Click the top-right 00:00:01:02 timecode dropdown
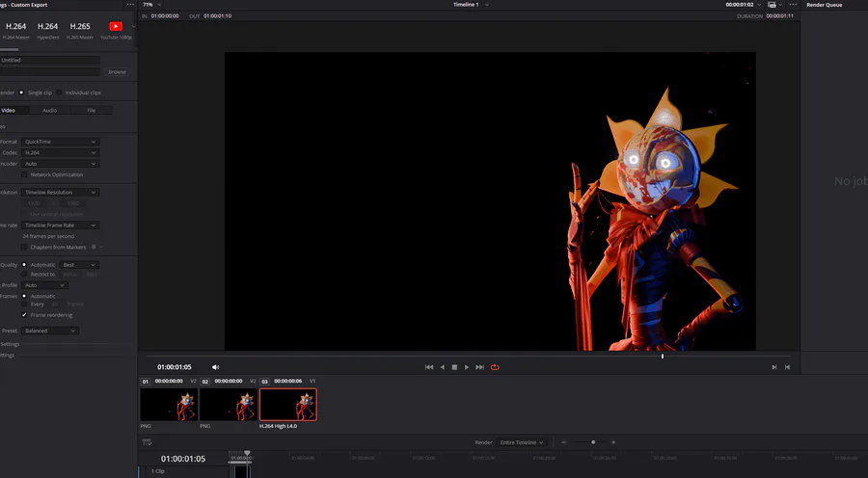 744,5
